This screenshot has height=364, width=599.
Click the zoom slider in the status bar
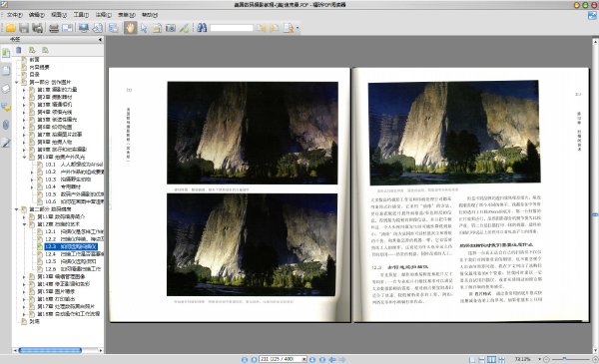(570, 359)
